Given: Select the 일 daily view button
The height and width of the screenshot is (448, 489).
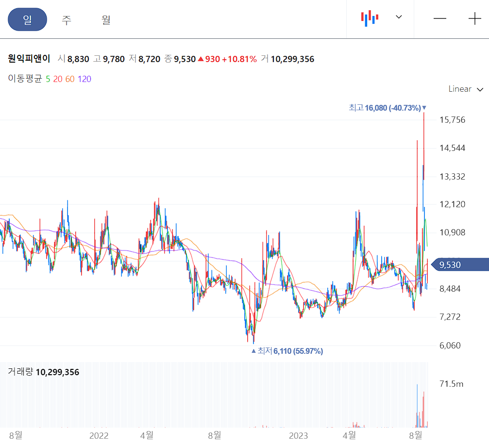Looking at the screenshot, I should pyautogui.click(x=27, y=19).
